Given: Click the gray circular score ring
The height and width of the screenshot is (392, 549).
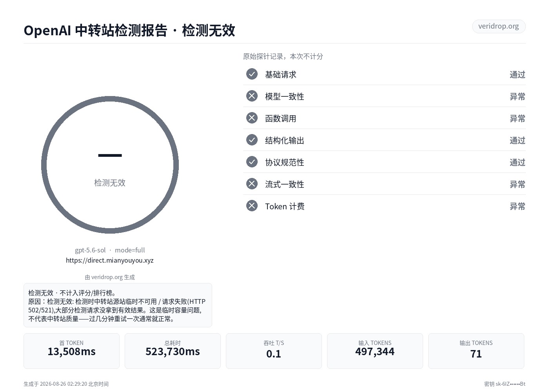Looking at the screenshot, I should tap(110, 165).
